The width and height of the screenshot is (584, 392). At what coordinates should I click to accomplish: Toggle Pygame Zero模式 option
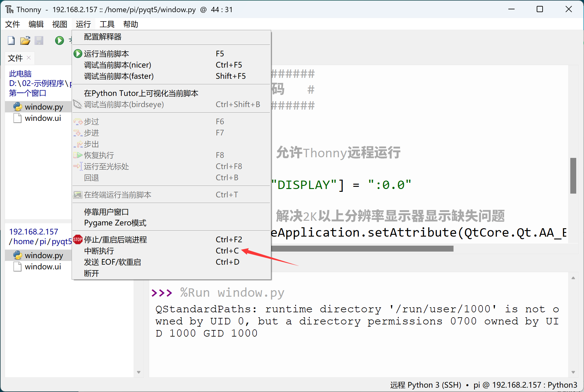(171, 223)
